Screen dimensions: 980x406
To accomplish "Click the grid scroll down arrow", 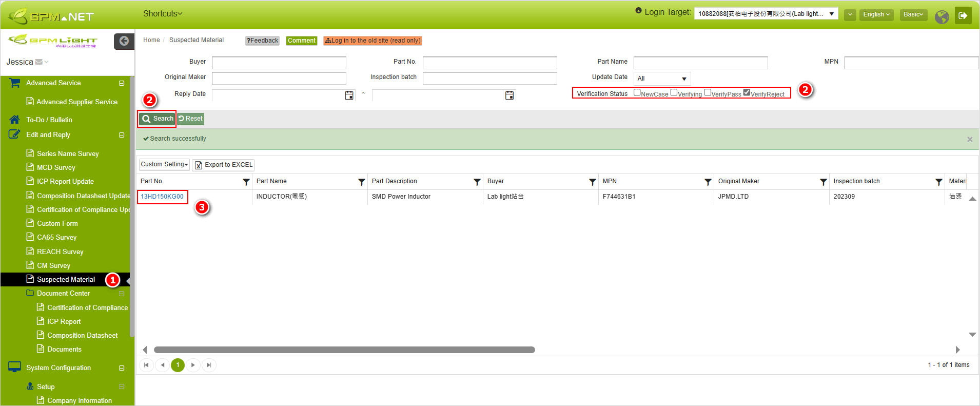I will pos(972,335).
